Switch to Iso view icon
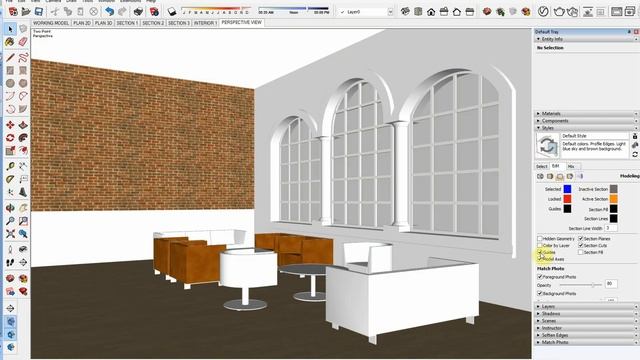This screenshot has height=360, width=640. pos(405,11)
